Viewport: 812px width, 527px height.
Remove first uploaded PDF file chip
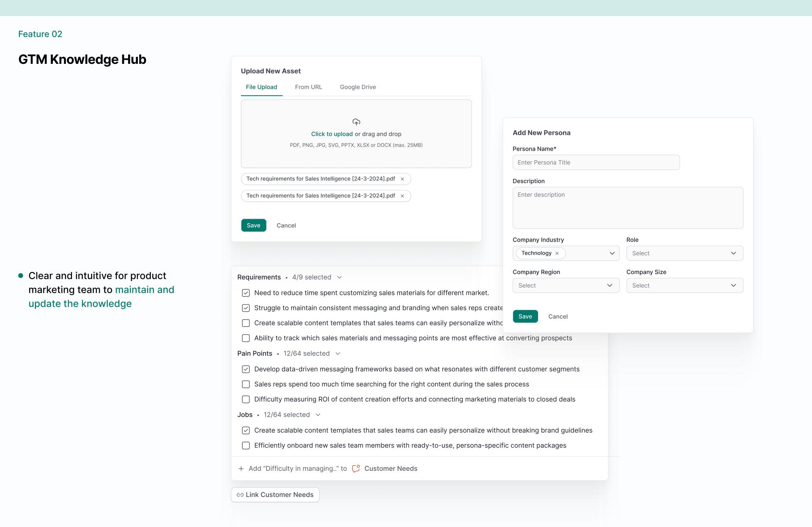402,179
